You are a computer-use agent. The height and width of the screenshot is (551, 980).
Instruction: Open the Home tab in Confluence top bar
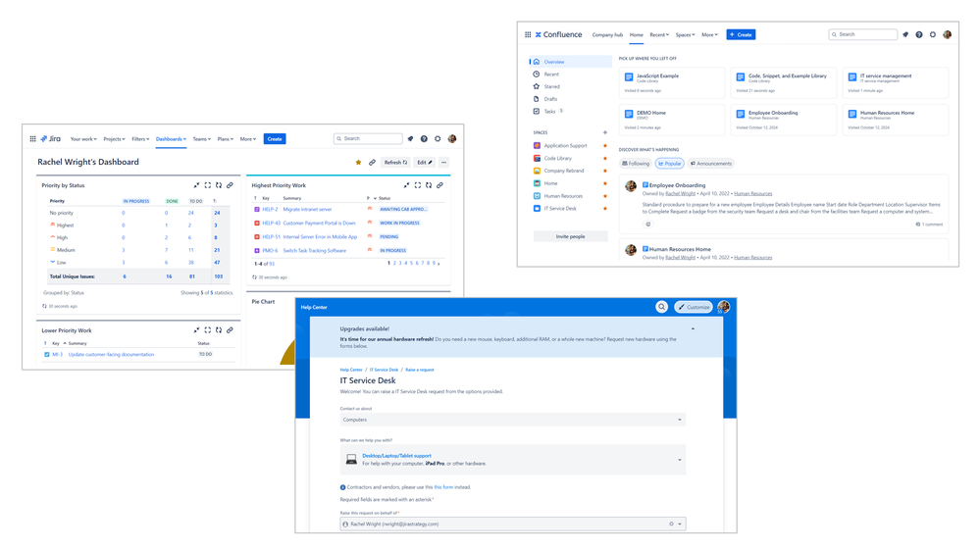[637, 35]
